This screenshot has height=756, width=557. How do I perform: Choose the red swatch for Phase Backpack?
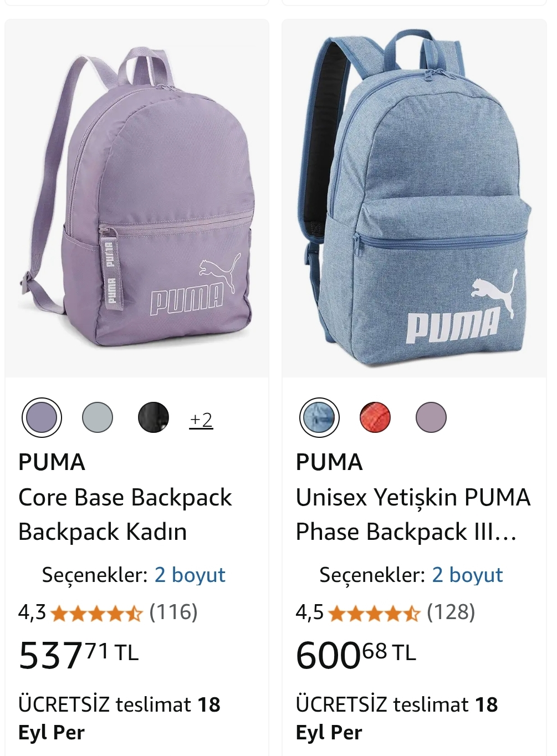coord(375,417)
